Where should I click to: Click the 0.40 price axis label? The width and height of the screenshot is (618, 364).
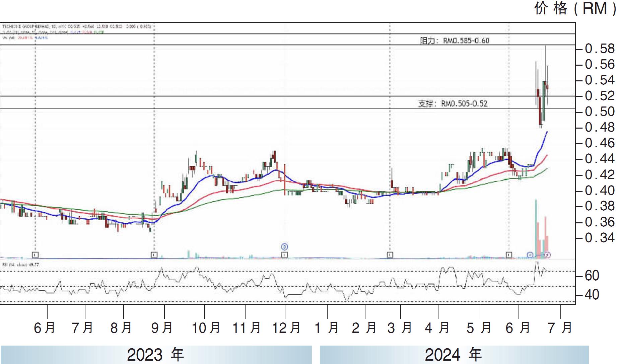click(600, 191)
